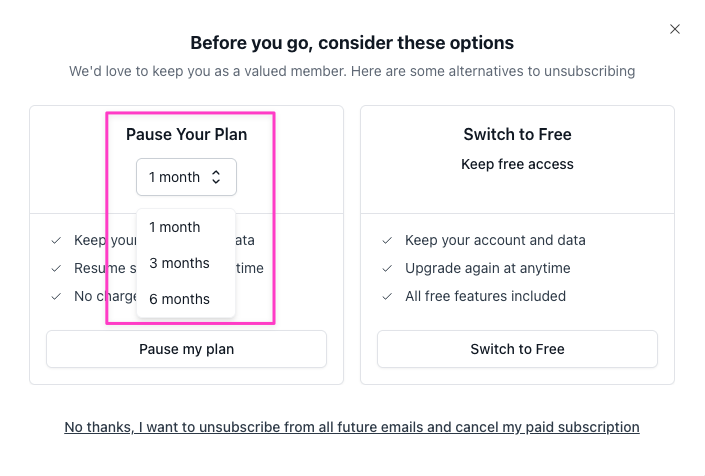The height and width of the screenshot is (476, 705).
Task: Follow the "No thanks, I want to unsubscribe" link
Action: pyautogui.click(x=352, y=427)
